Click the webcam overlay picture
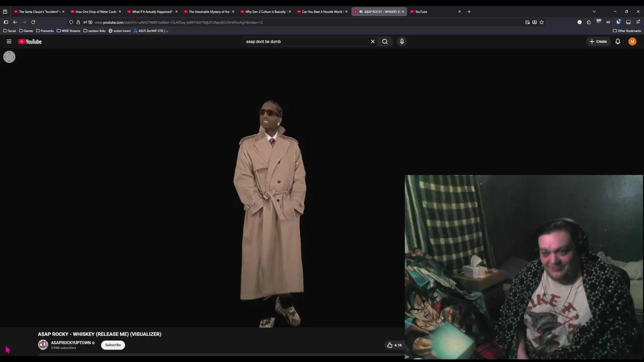This screenshot has width=644, height=362. coord(524,267)
